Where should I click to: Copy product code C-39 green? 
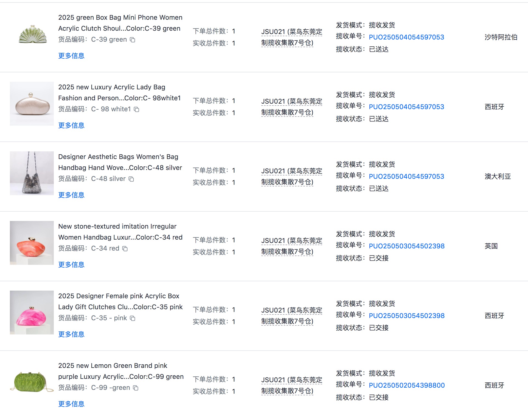click(x=133, y=40)
